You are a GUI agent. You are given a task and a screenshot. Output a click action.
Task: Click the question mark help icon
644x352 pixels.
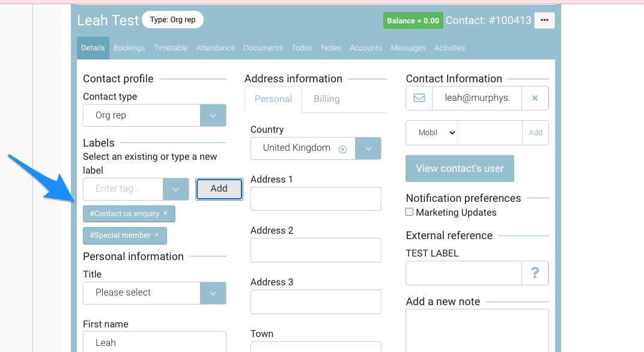[x=535, y=273]
